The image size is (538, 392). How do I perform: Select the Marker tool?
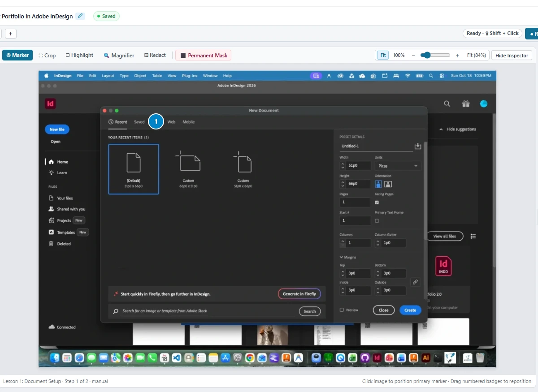tap(17, 55)
